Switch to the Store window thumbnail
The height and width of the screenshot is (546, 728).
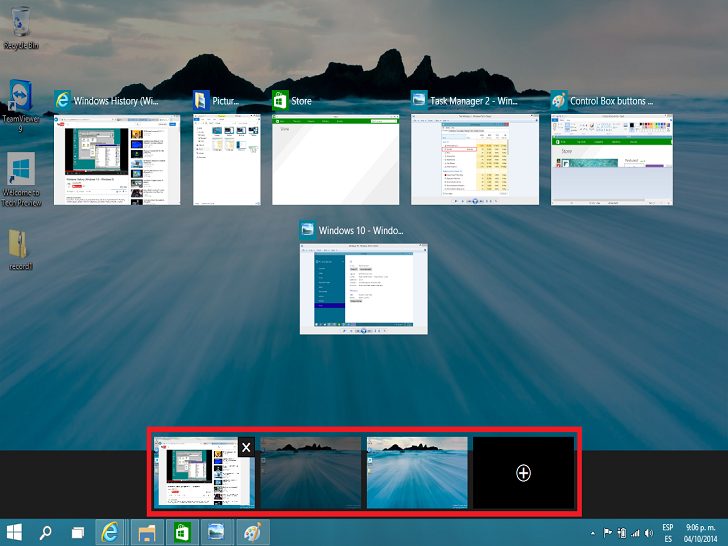point(335,160)
